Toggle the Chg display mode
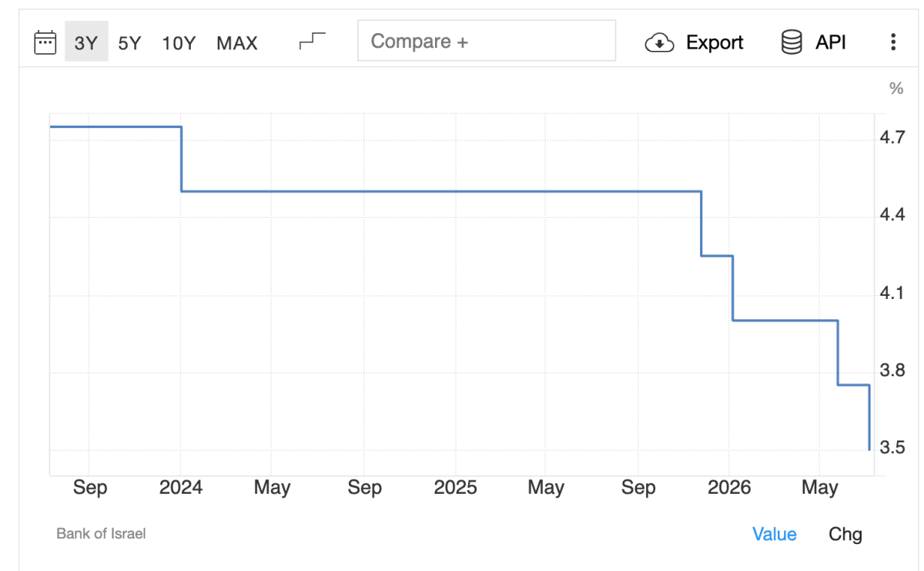The image size is (924, 571). [845, 534]
